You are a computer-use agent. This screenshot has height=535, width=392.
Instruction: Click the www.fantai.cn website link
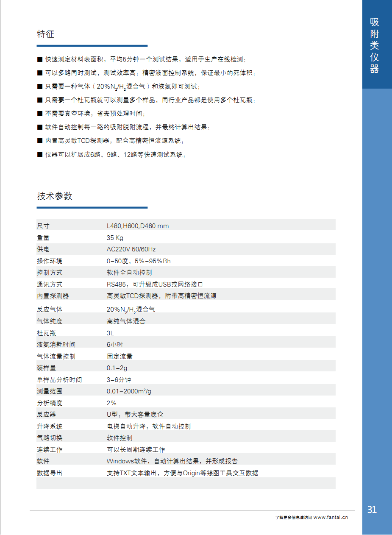point(331,517)
